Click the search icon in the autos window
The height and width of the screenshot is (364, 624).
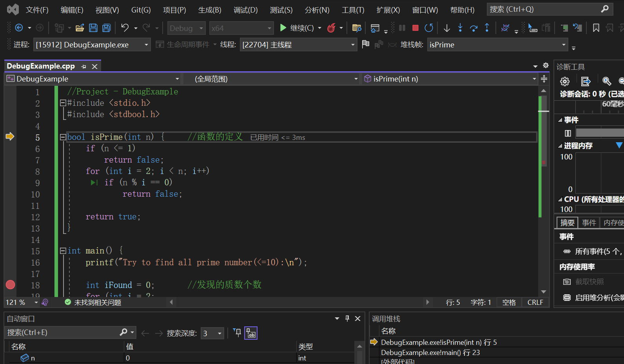pyautogui.click(x=123, y=332)
